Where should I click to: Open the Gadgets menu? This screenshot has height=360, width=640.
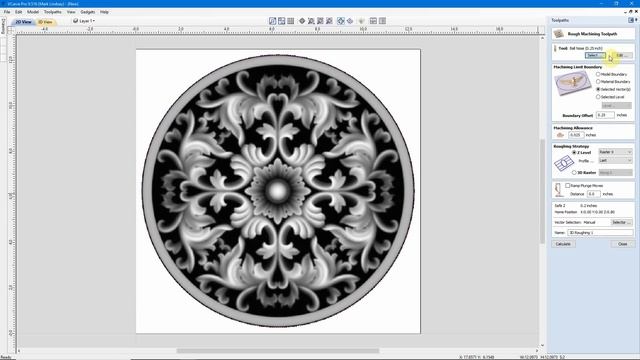pyautogui.click(x=88, y=12)
